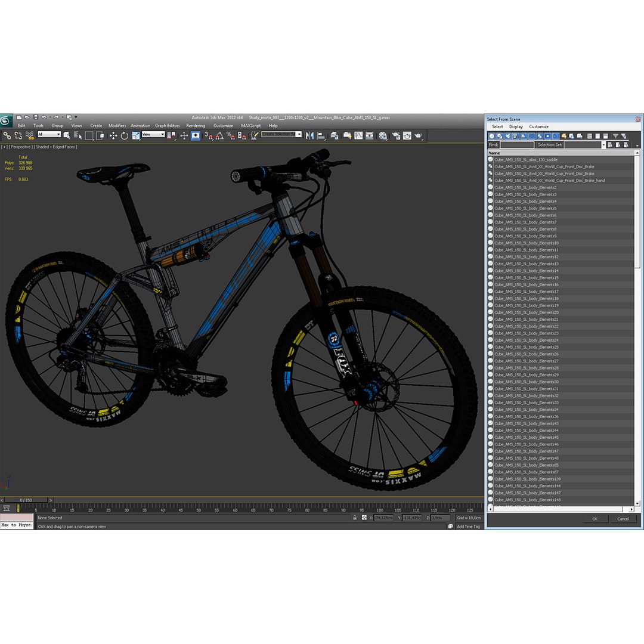Toggle the Spinner Snap button
Image resolution: width=644 pixels, height=644 pixels.
click(241, 135)
